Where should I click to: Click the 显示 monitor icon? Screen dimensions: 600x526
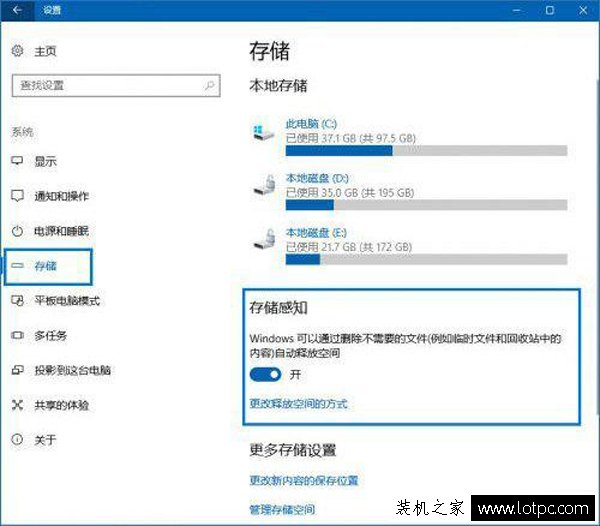point(17,161)
